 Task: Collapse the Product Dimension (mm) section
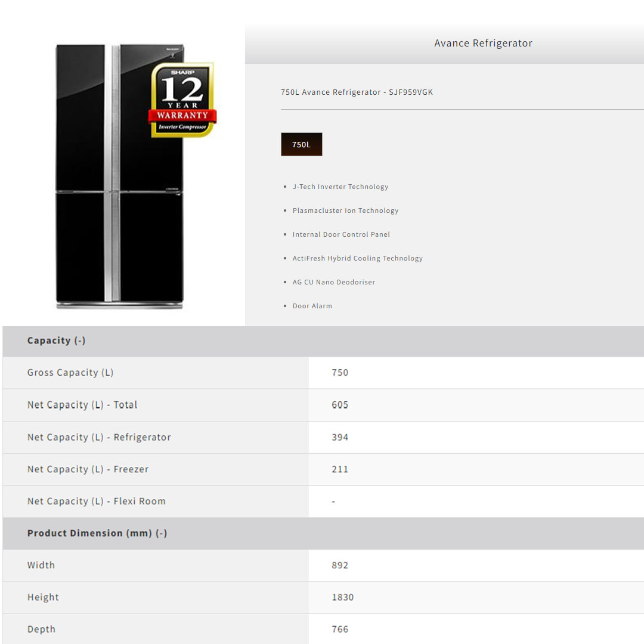[x=97, y=533]
